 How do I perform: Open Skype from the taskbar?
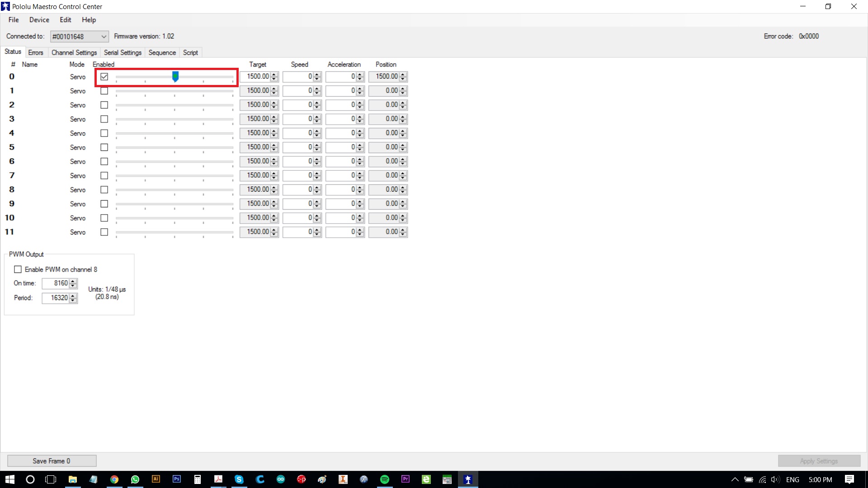click(239, 479)
